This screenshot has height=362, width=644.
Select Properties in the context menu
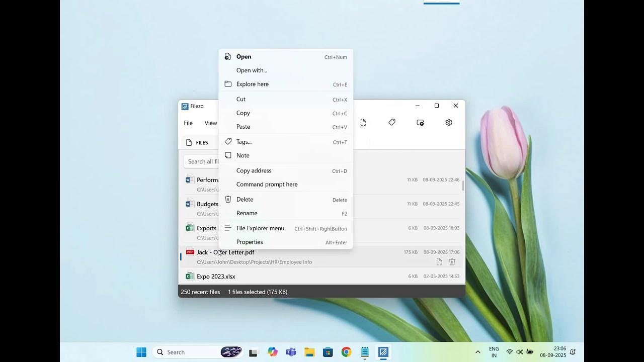click(250, 242)
